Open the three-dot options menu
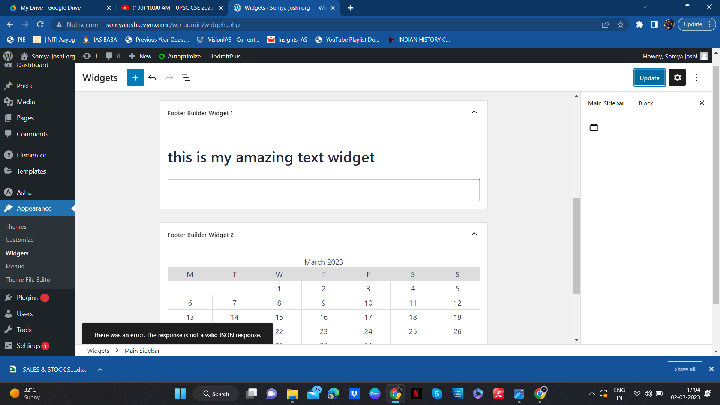720x405 pixels. point(697,77)
